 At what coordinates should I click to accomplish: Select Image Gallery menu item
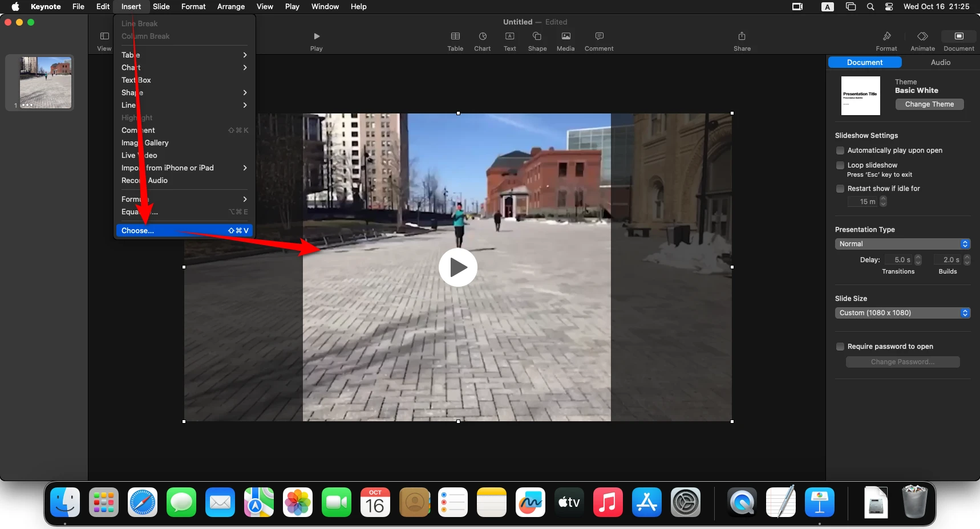pos(184,143)
